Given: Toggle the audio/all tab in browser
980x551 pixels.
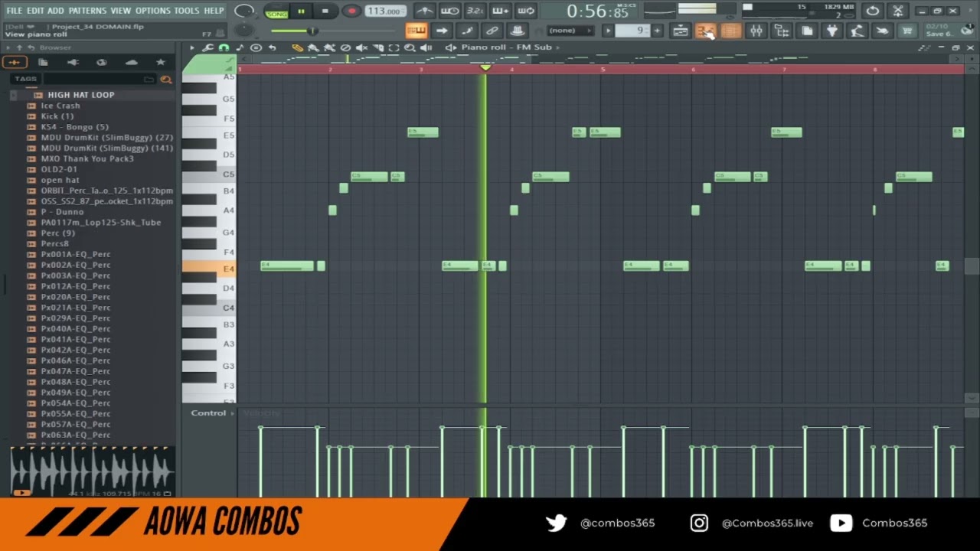Looking at the screenshot, I should (x=14, y=62).
